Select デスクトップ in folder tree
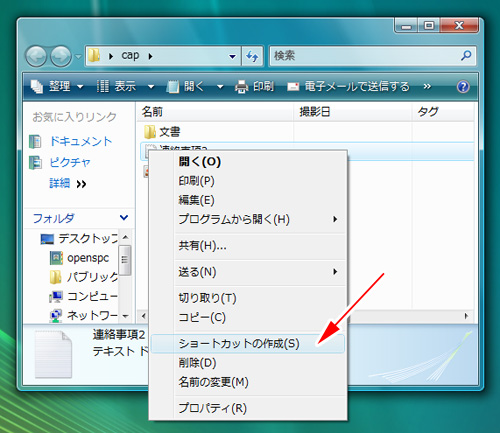 tap(79, 238)
